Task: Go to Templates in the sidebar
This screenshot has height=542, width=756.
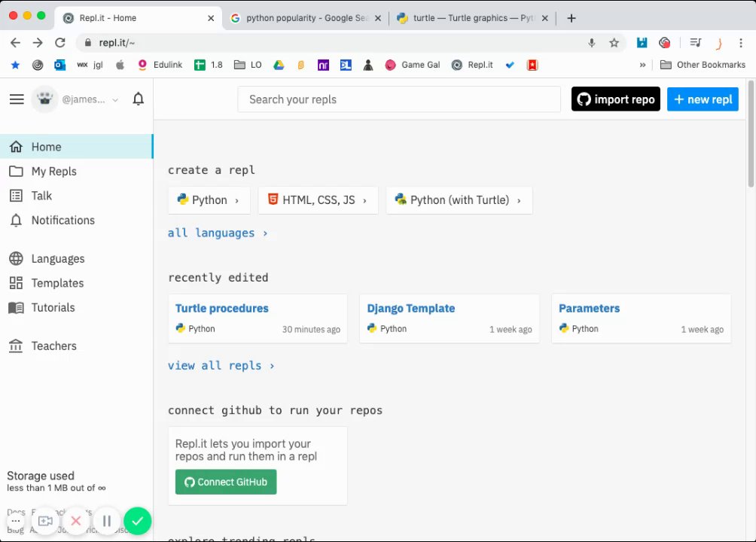Action: pyautogui.click(x=57, y=283)
